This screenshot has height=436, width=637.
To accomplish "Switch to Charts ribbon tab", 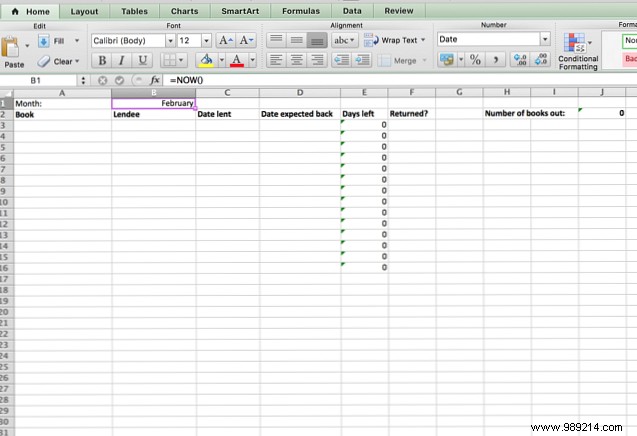I will point(184,11).
